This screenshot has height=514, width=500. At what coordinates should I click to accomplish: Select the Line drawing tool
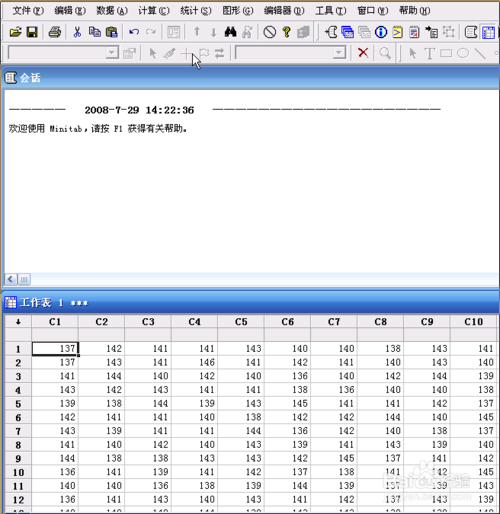point(480,53)
